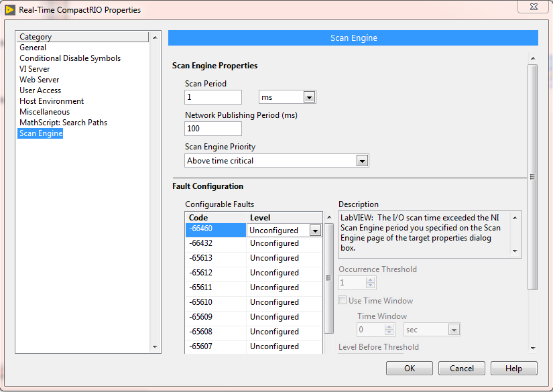Screen dimensions: 553x392
Task: Click scroll down arrow of Description box
Action: coord(515,251)
